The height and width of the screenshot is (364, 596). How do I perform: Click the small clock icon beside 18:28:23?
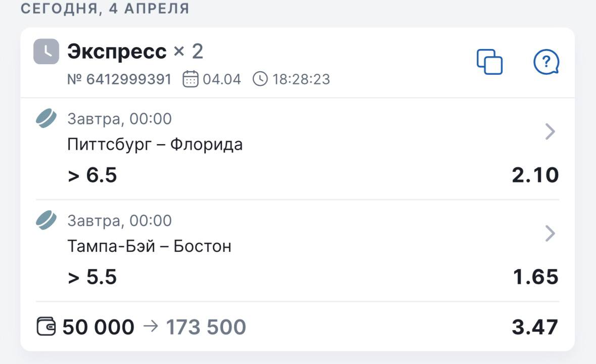260,79
